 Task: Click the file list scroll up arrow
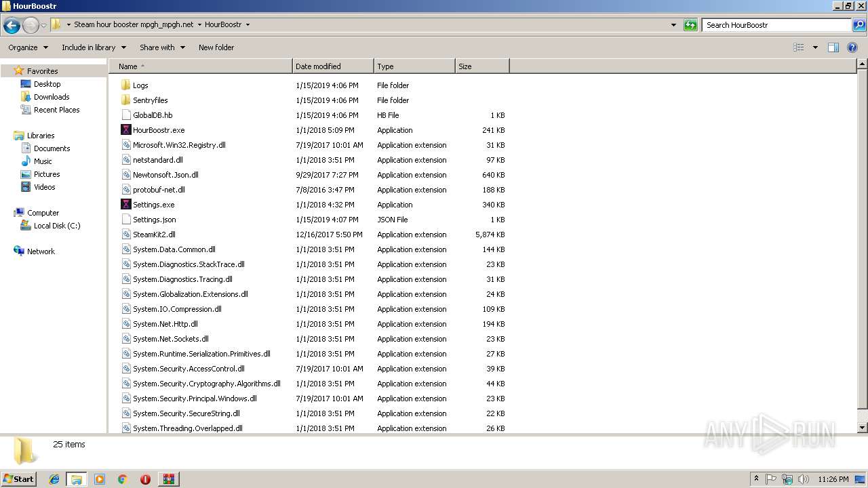tap(863, 64)
